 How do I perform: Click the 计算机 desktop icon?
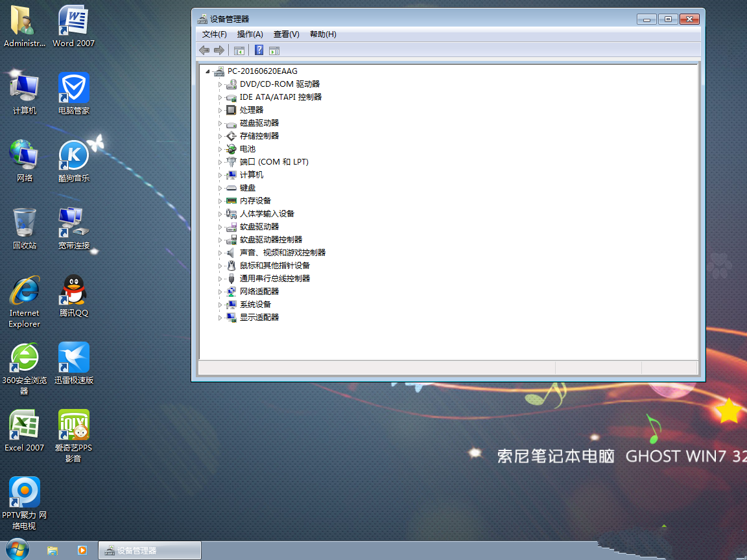pos(24,93)
